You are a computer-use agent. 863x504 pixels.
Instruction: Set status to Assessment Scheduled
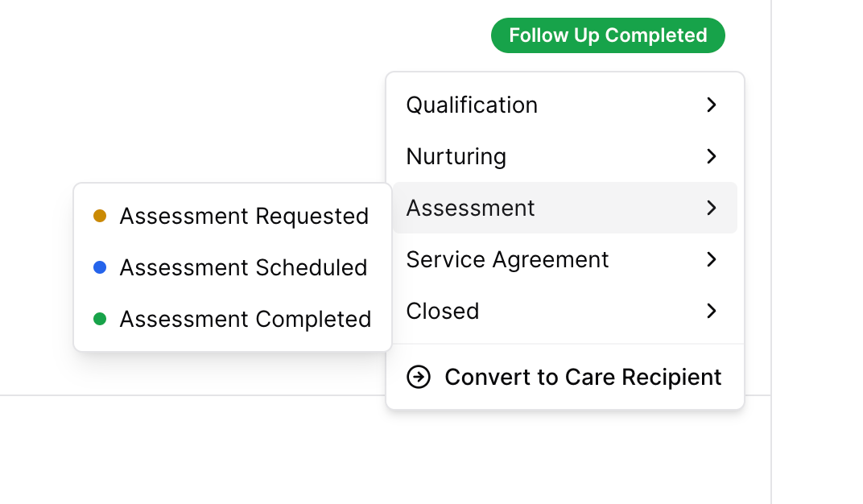point(233,267)
